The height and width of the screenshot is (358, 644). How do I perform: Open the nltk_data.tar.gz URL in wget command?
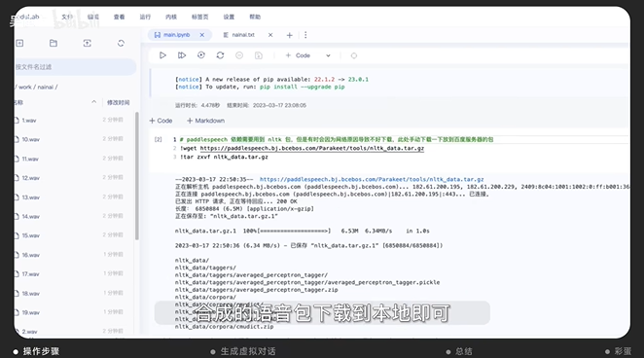(311, 148)
